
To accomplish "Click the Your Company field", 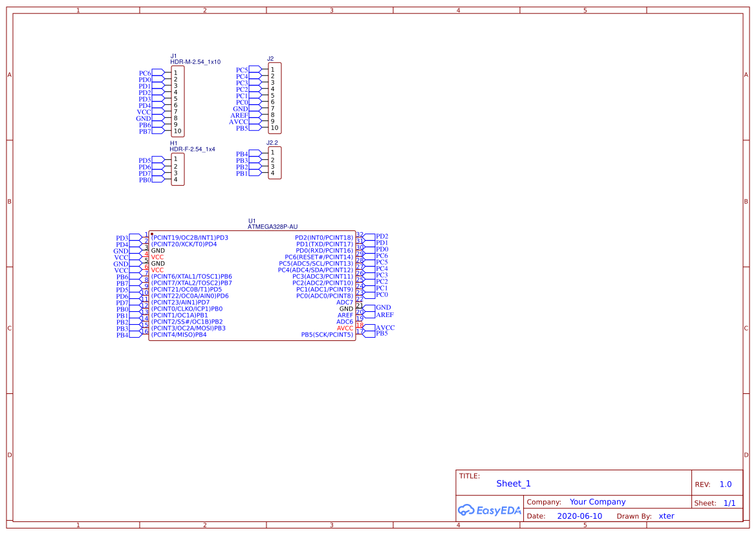I will [x=598, y=501].
